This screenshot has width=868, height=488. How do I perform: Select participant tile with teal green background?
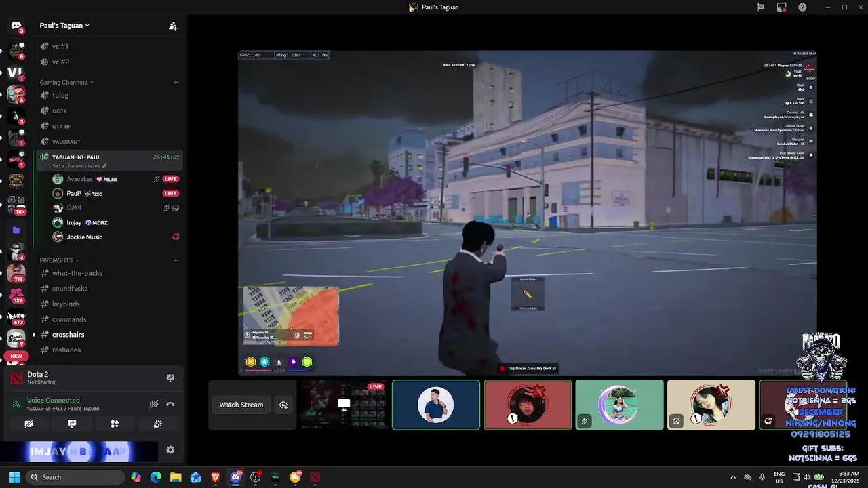[619, 405]
